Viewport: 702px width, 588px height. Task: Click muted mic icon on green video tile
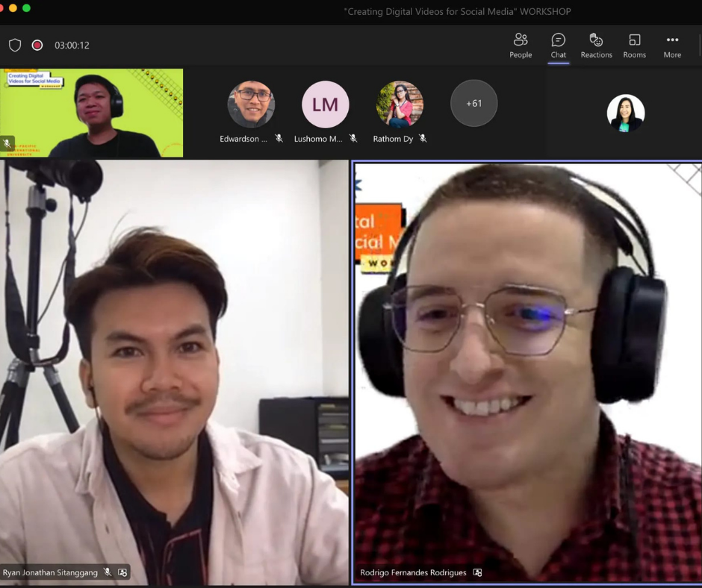(x=7, y=143)
